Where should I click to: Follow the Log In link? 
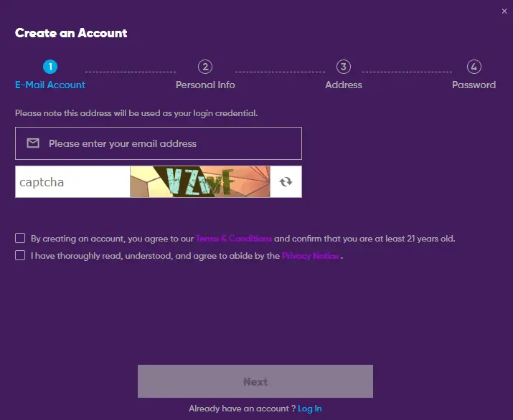click(x=310, y=409)
